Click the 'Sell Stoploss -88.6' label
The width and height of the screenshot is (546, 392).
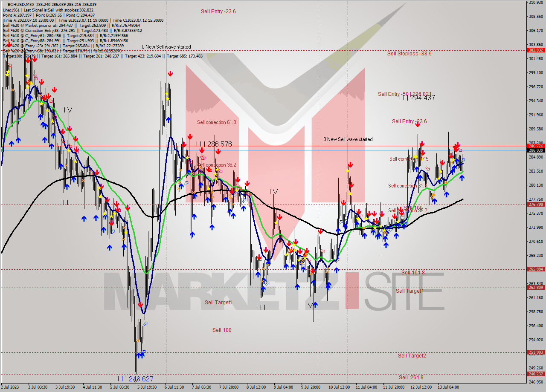409,54
